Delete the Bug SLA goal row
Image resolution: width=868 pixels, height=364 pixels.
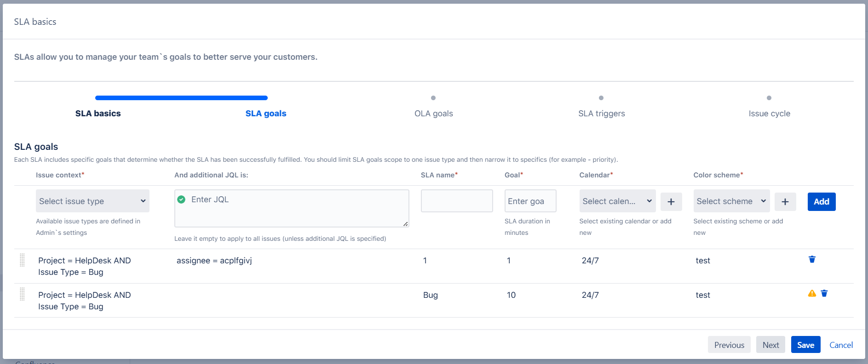click(x=824, y=294)
